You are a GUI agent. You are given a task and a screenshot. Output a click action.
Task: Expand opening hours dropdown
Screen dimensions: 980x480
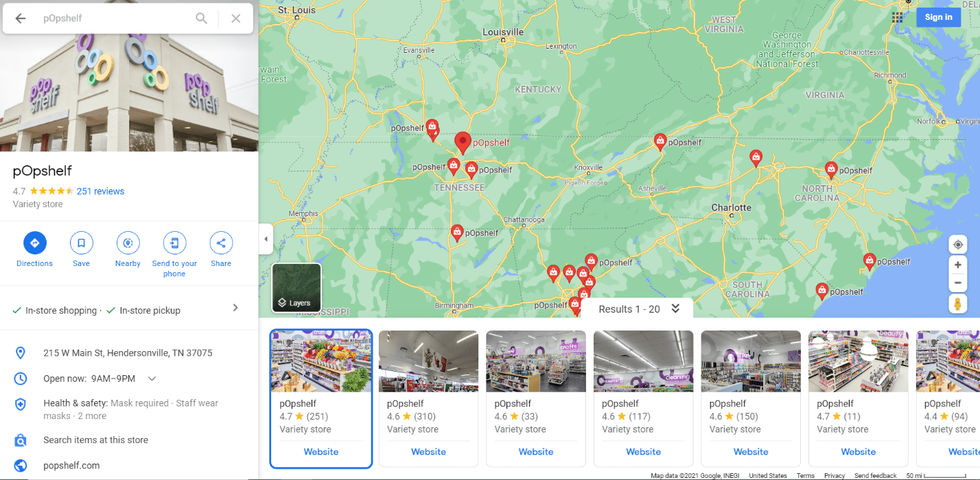point(152,379)
